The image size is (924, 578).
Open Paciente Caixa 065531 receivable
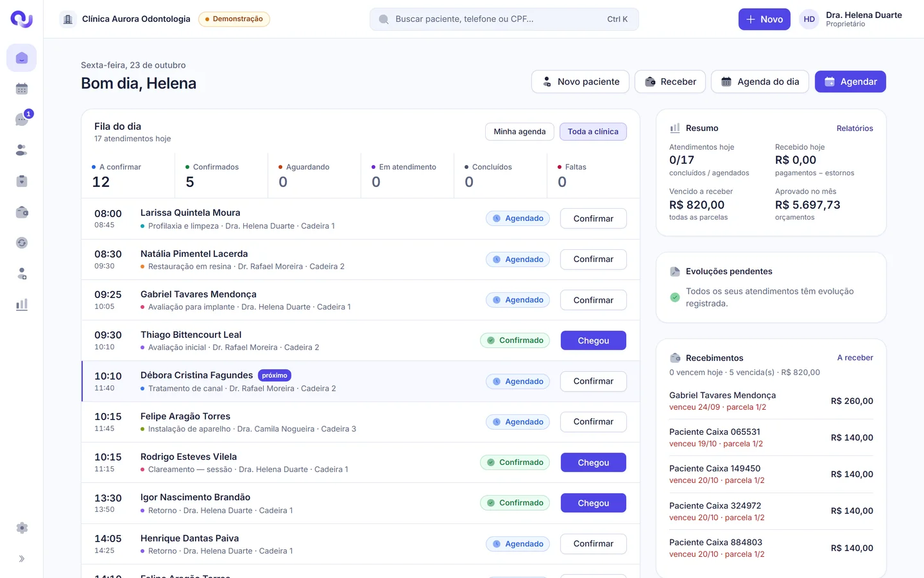[771, 437]
